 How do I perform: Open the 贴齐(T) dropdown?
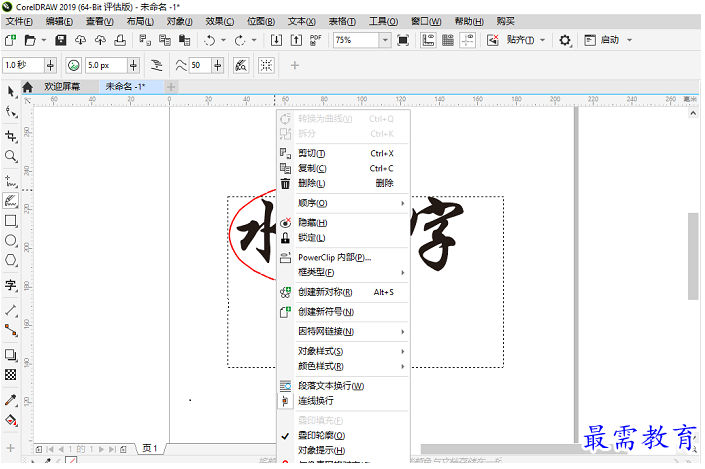point(543,40)
